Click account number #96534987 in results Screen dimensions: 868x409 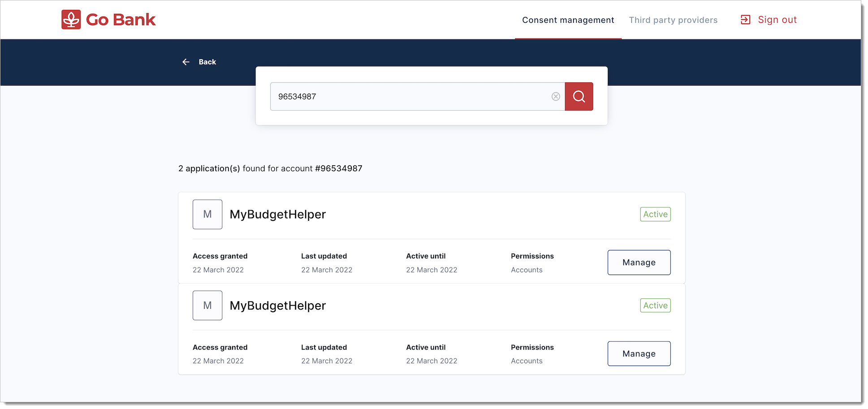339,168
